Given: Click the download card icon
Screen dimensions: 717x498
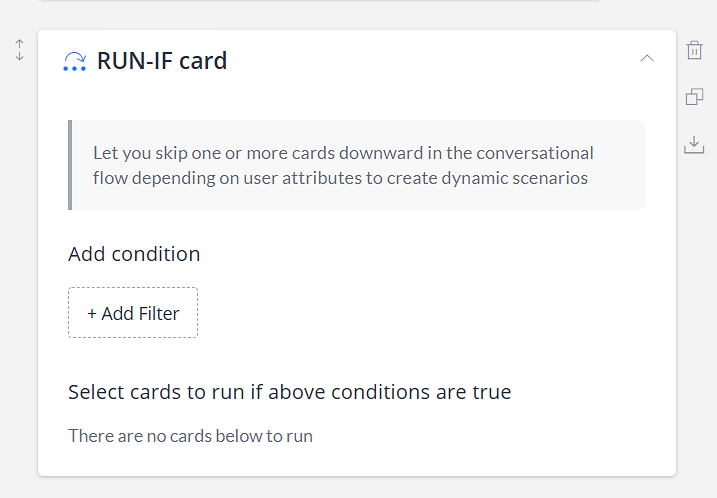Looking at the screenshot, I should tap(694, 145).
